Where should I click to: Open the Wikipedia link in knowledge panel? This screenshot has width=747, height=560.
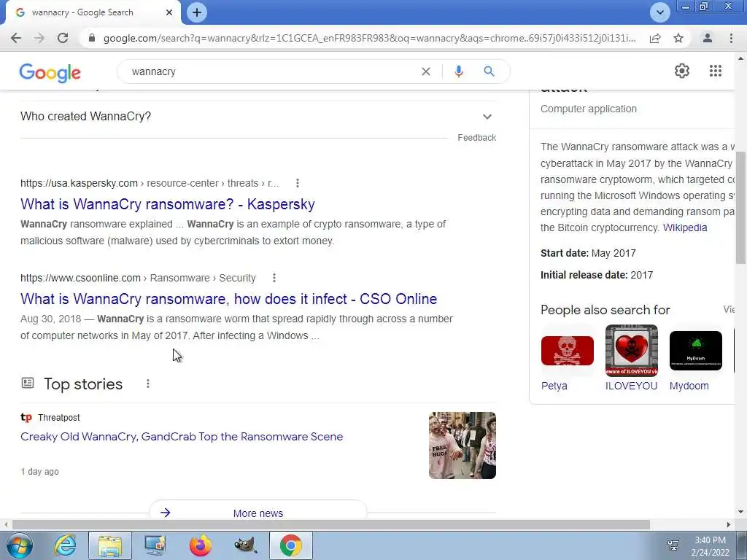coord(684,227)
